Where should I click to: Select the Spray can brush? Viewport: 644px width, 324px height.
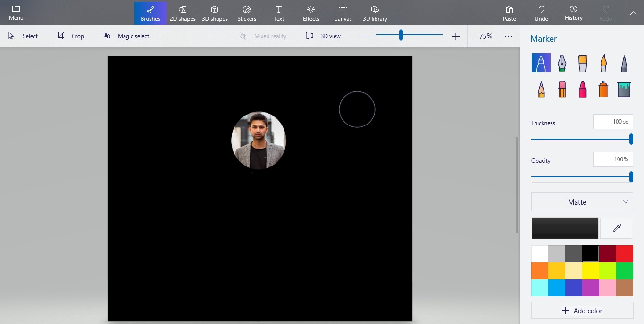pos(603,89)
